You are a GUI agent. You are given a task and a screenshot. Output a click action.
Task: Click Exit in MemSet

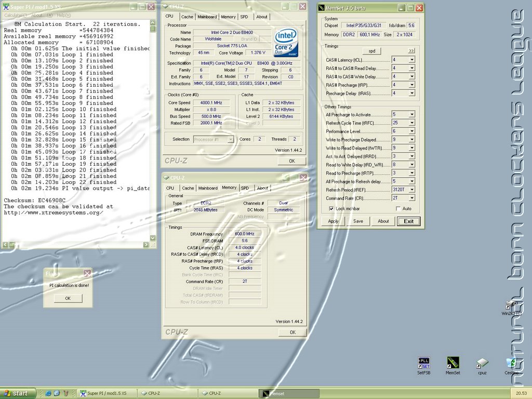tap(408, 221)
